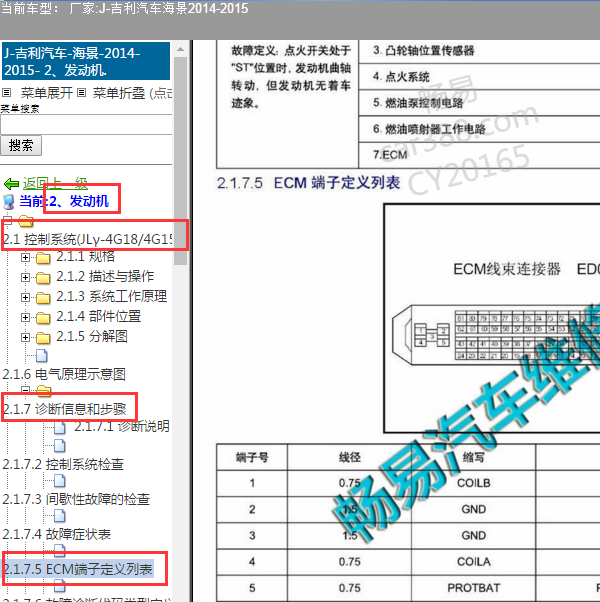Viewport: 600px width, 602px height.
Task: Expand the 2.1.2 描述与操作 node
Action: pyautogui.click(x=25, y=277)
